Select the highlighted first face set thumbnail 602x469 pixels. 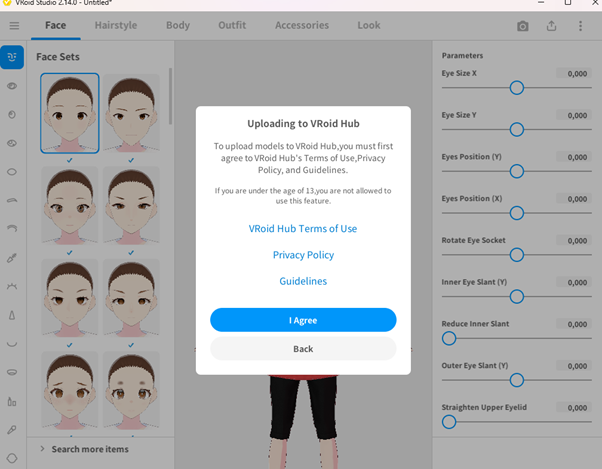point(69,113)
